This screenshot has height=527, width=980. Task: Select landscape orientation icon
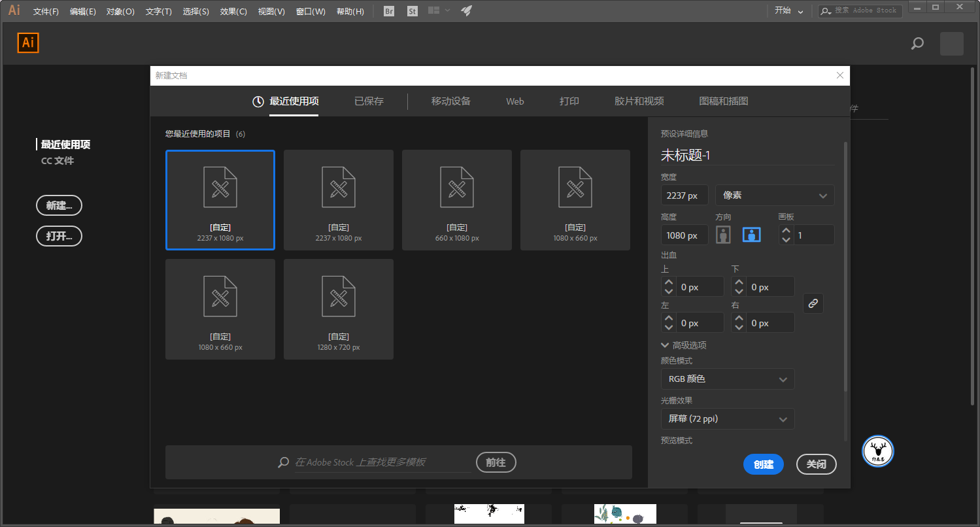coord(752,235)
